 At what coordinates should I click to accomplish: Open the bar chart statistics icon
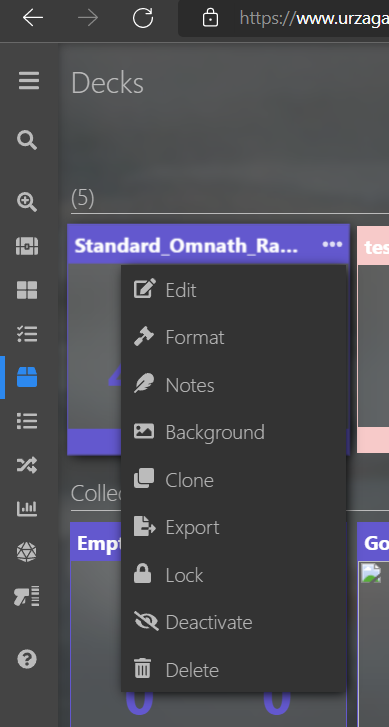tap(27, 509)
